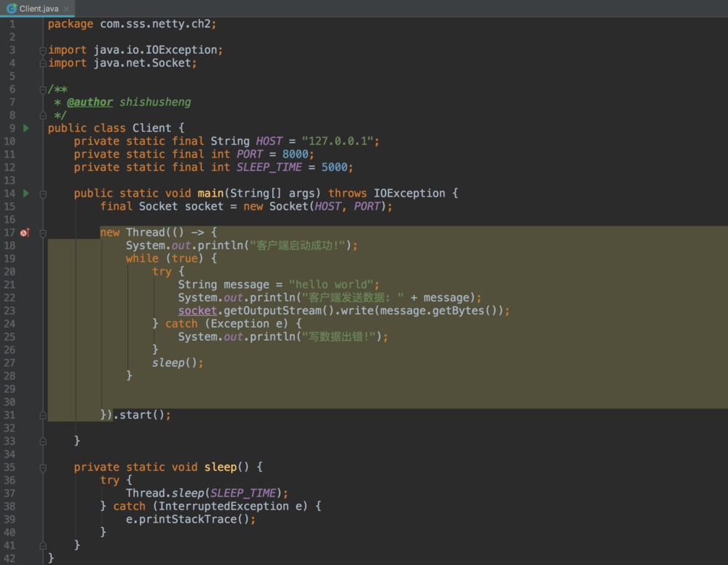Click e.printStackTrace() on line 39

coord(188,519)
